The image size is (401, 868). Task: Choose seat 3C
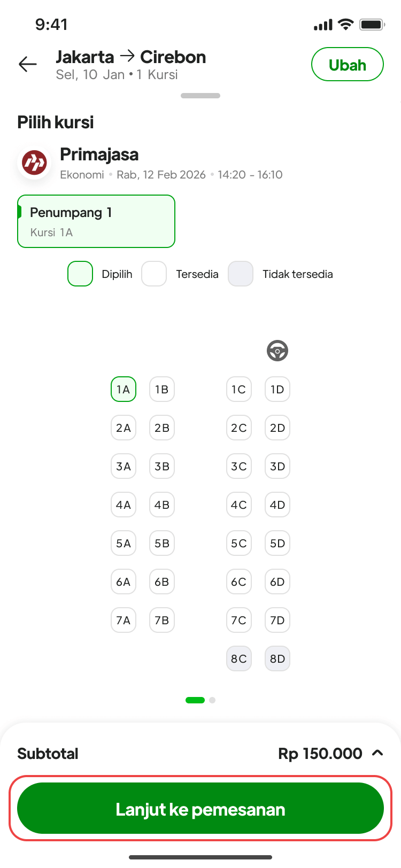pos(239,467)
